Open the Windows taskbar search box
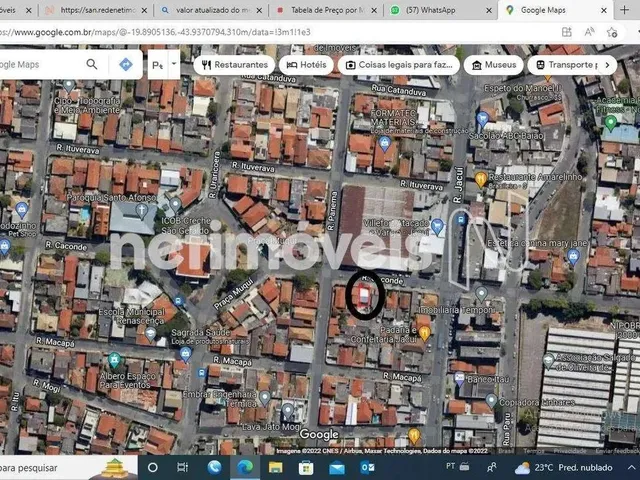The image size is (640, 480). click(69, 468)
